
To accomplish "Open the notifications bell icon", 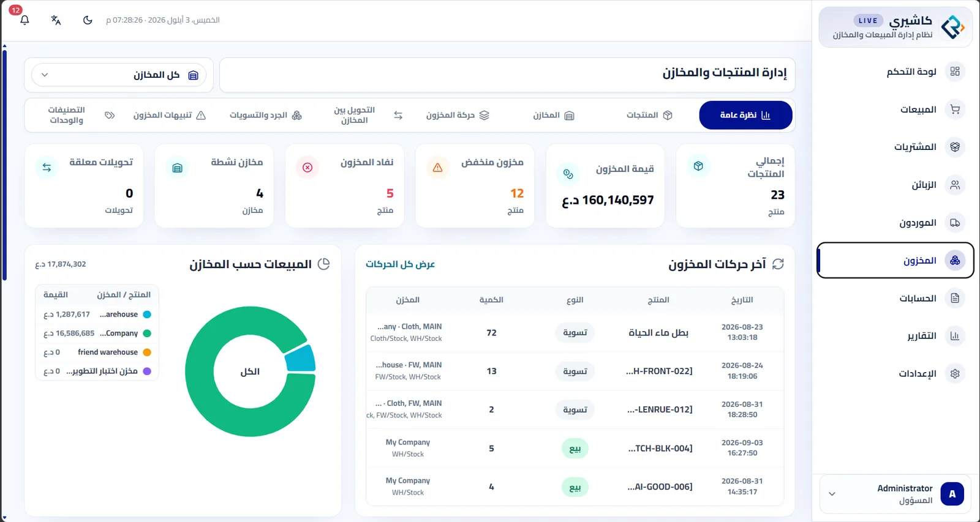I will click(x=24, y=20).
